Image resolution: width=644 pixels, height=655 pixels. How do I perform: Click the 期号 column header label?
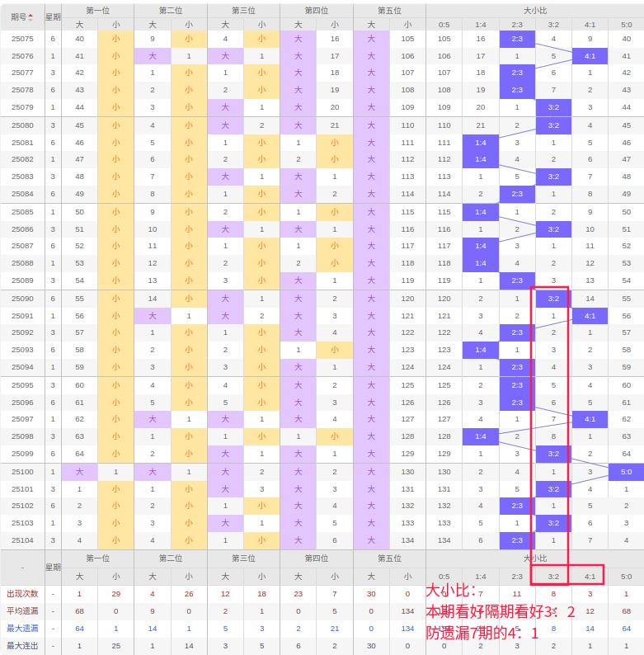point(19,17)
